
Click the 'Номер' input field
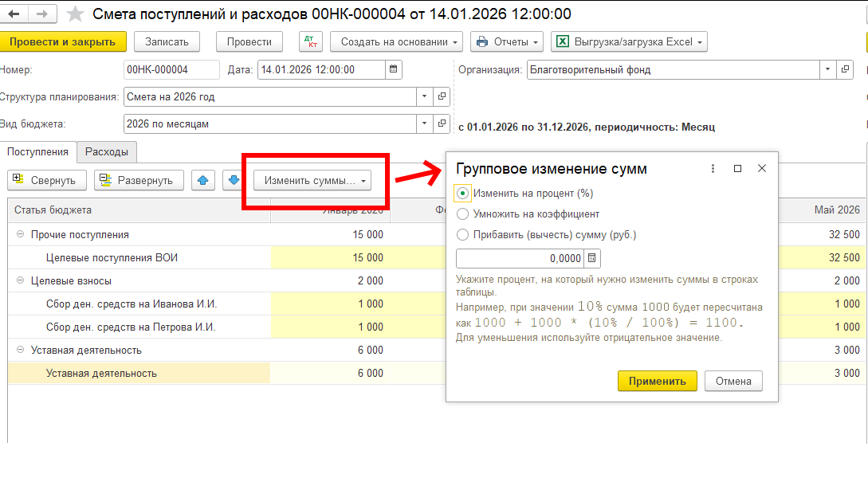[171, 69]
